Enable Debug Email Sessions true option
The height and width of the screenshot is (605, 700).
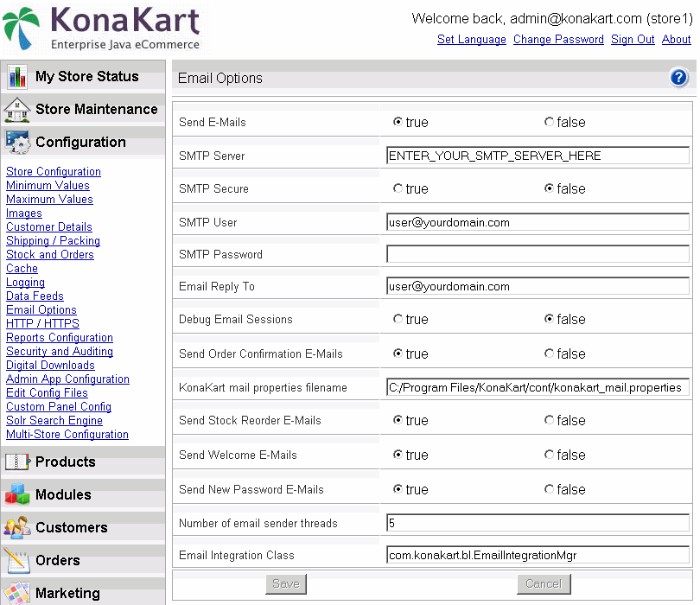398,319
